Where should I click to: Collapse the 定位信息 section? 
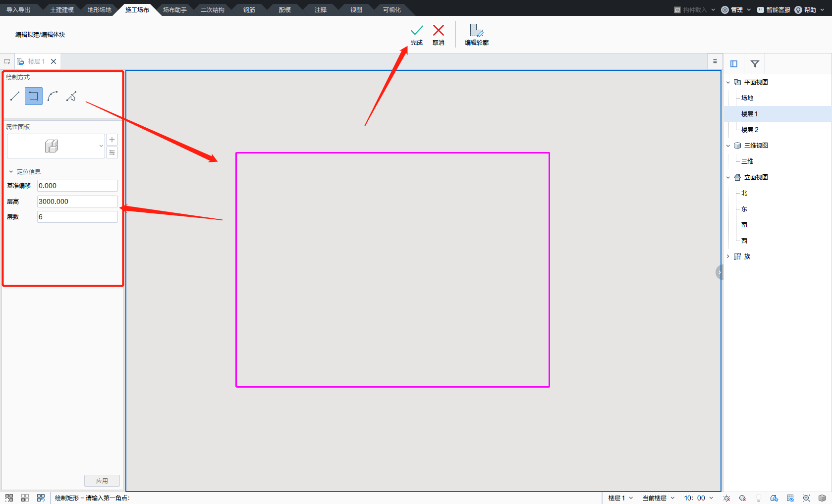click(x=11, y=172)
